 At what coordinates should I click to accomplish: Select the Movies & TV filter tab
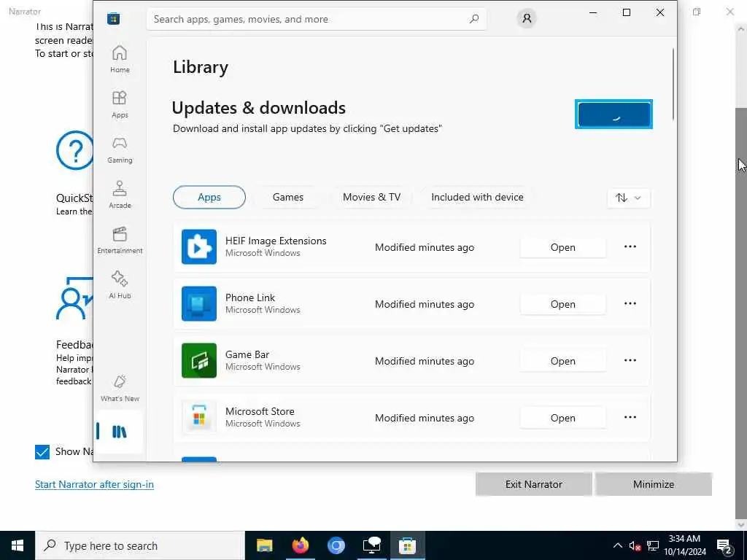pyautogui.click(x=371, y=197)
